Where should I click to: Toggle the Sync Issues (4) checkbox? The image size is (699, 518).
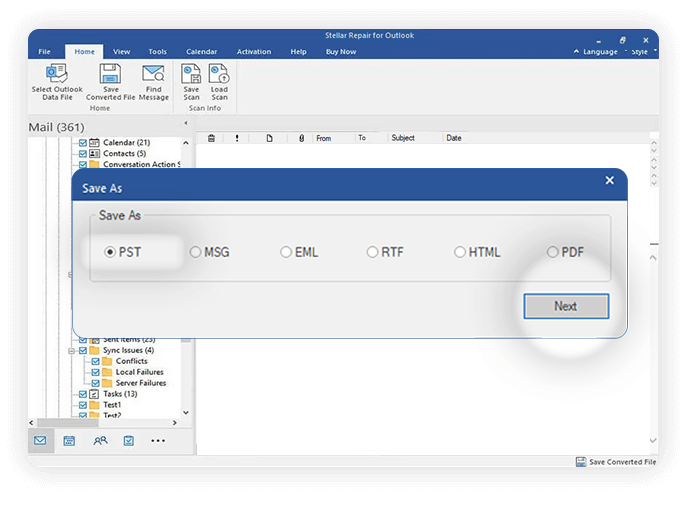click(83, 350)
